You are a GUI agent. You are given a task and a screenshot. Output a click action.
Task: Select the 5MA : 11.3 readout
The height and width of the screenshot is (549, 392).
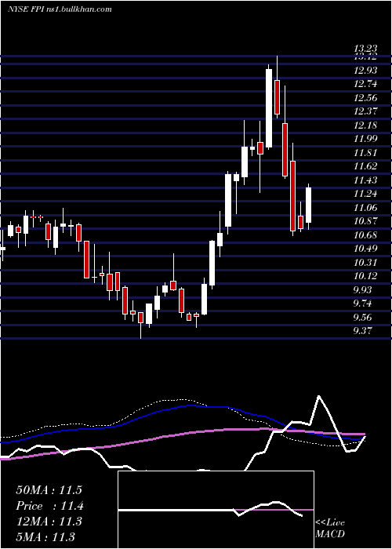pyautogui.click(x=45, y=536)
